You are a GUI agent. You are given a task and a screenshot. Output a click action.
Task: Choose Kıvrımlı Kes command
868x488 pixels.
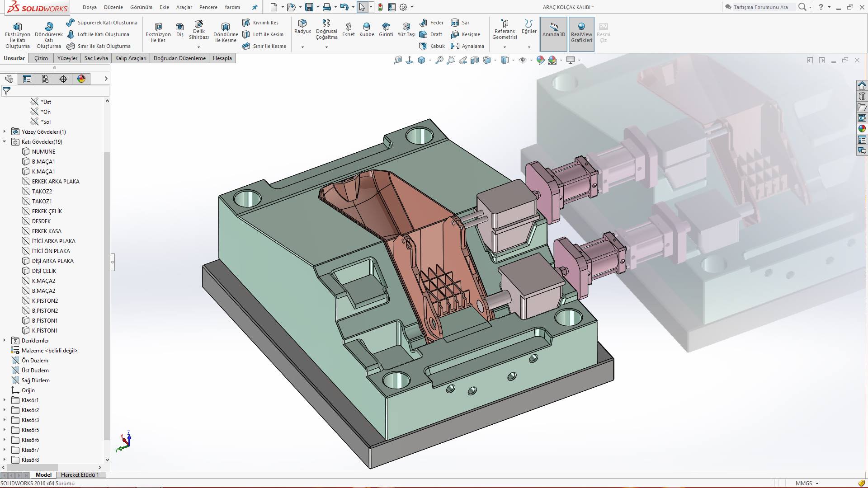[260, 23]
